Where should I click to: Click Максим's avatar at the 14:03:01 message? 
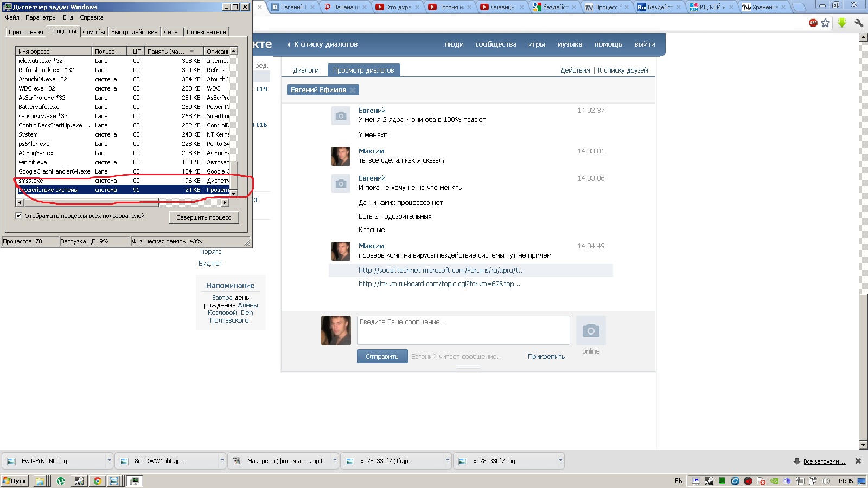tap(341, 156)
